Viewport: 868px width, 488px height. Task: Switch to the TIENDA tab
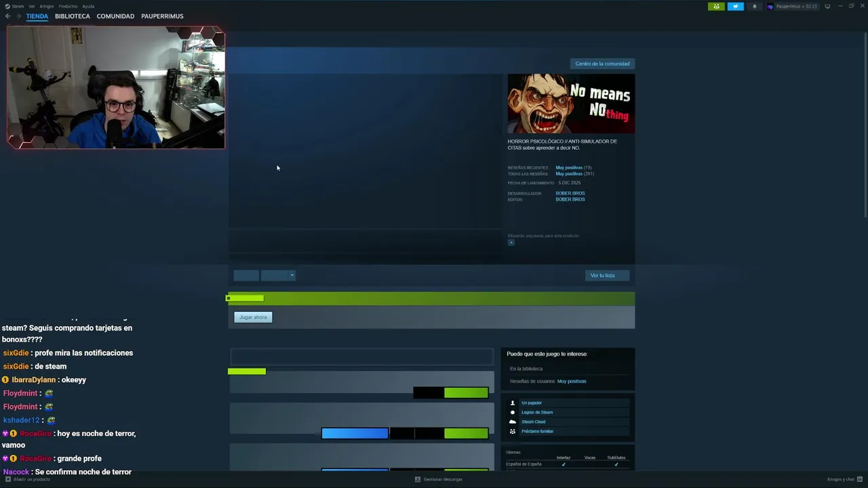[x=37, y=16]
